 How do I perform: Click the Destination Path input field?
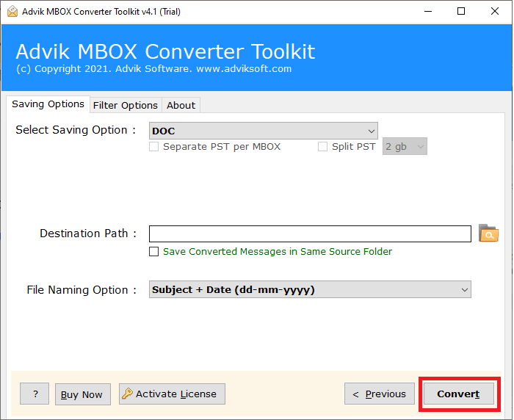click(x=310, y=233)
